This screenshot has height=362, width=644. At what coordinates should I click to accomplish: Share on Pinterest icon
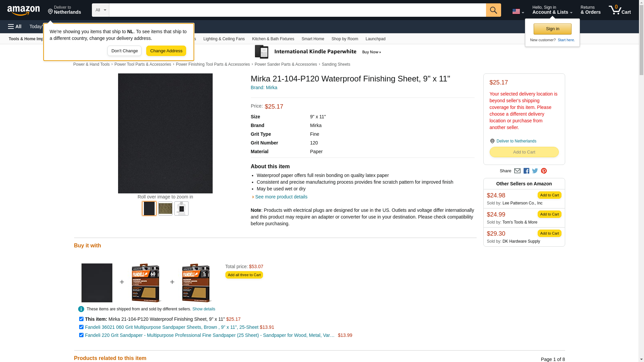coord(544,171)
